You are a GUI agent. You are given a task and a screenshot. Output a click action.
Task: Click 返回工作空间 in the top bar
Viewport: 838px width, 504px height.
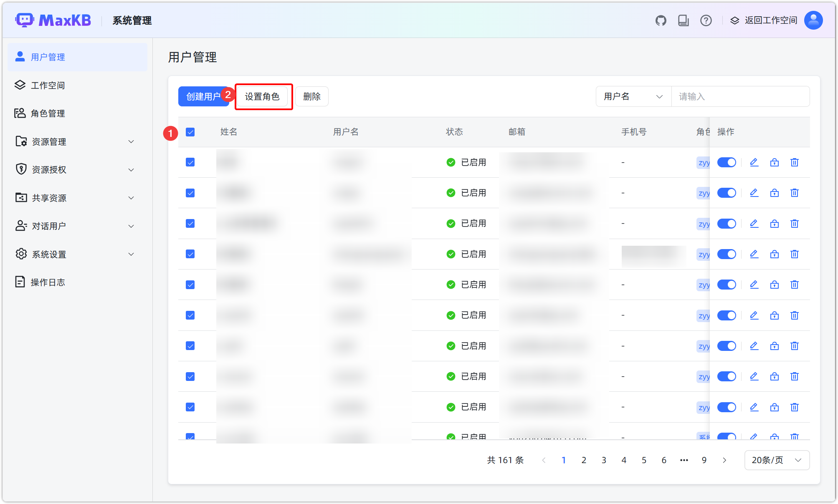[x=770, y=20]
